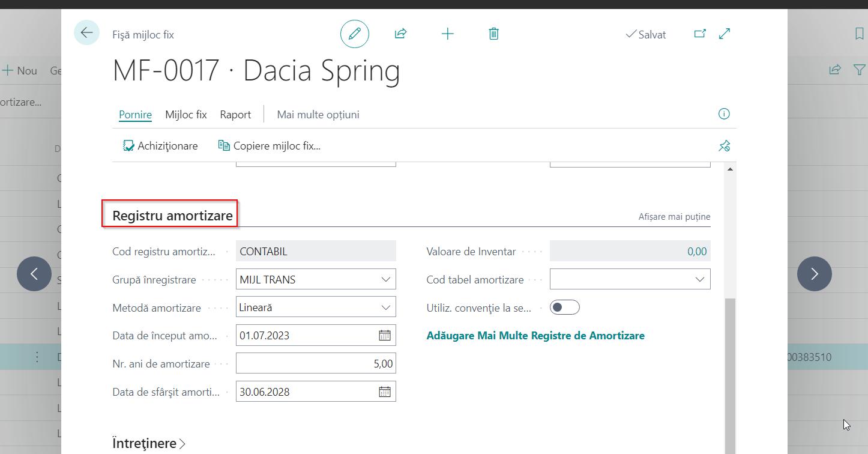Open the Raport menu tab
The width and height of the screenshot is (868, 454).
[235, 115]
